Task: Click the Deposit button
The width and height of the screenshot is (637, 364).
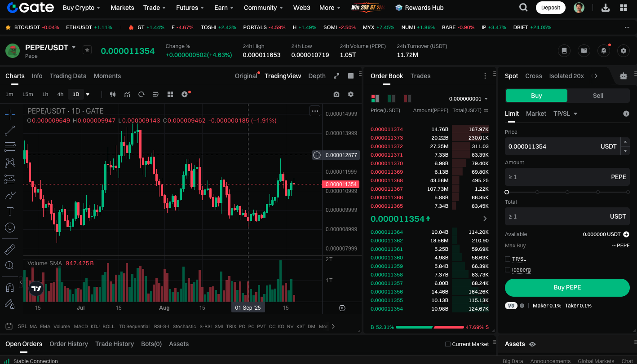Action: tap(550, 8)
